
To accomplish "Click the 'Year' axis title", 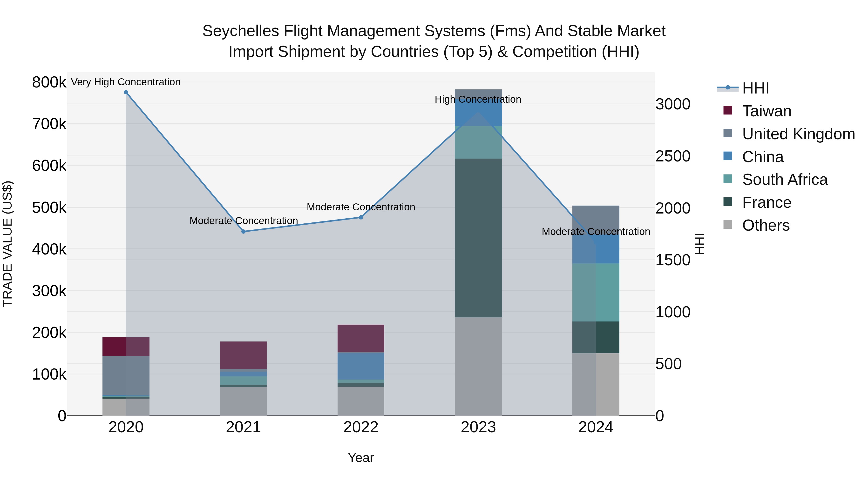I will 361,458.
